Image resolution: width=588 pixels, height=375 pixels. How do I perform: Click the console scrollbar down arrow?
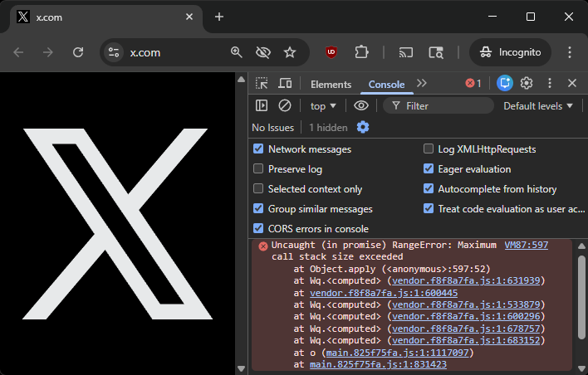coord(581,369)
